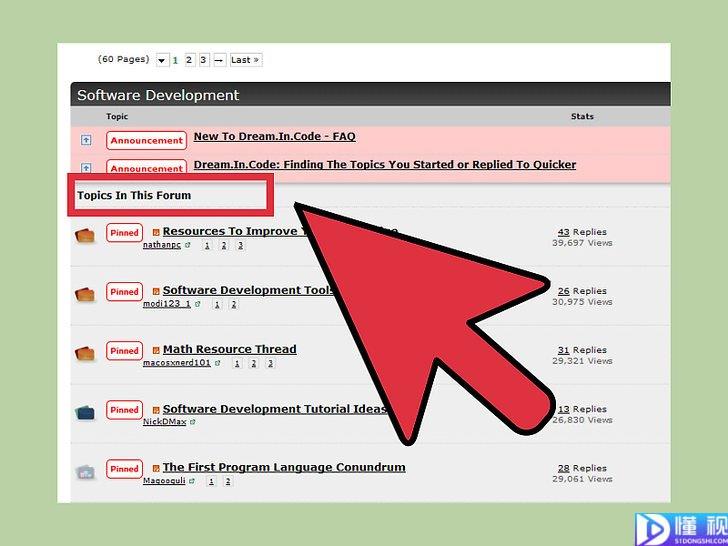
Task: Click the icon beside Finding The Topics announcement
Action: pos(86,168)
